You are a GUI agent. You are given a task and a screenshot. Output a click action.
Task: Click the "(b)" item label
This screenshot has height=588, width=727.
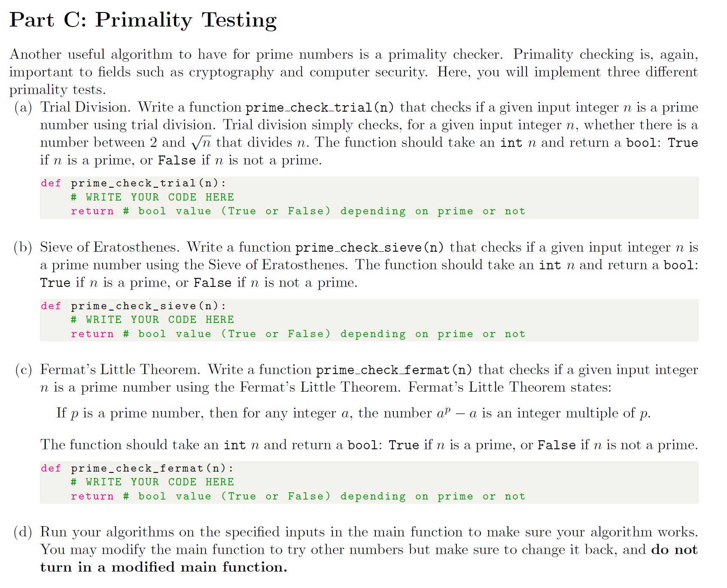[23, 247]
